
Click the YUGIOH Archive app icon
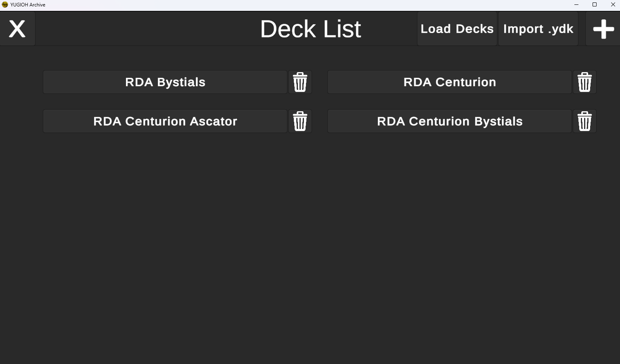5,5
